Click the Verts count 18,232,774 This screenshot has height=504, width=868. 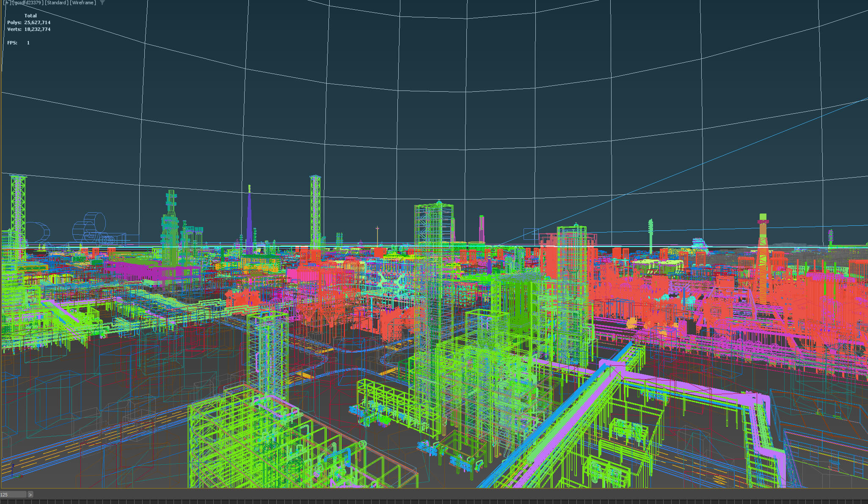37,29
